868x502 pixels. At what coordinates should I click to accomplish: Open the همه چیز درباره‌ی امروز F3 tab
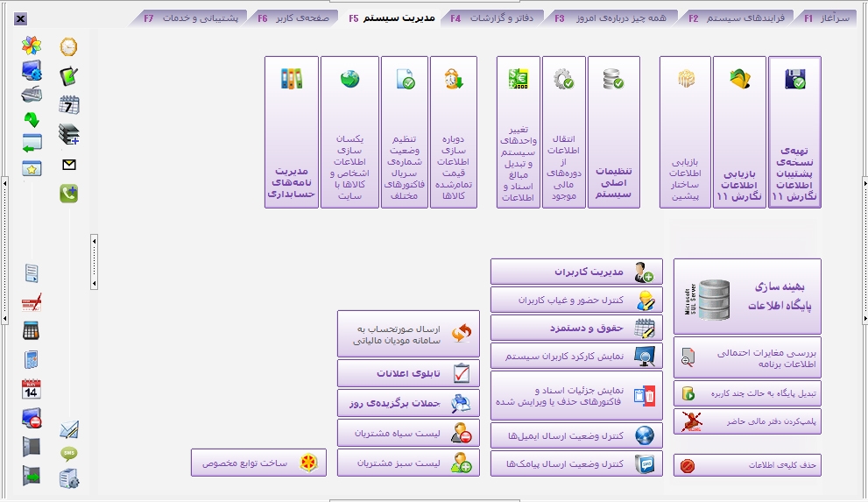coord(610,18)
